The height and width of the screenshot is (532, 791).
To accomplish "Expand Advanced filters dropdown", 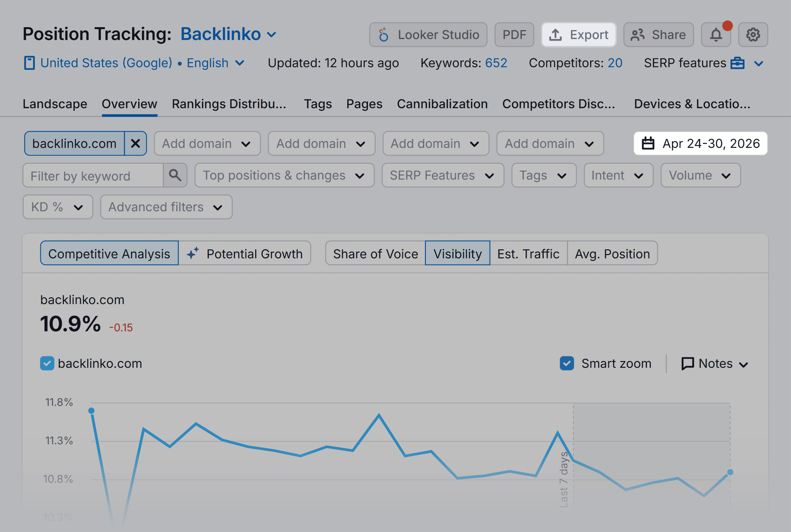I will [x=166, y=207].
